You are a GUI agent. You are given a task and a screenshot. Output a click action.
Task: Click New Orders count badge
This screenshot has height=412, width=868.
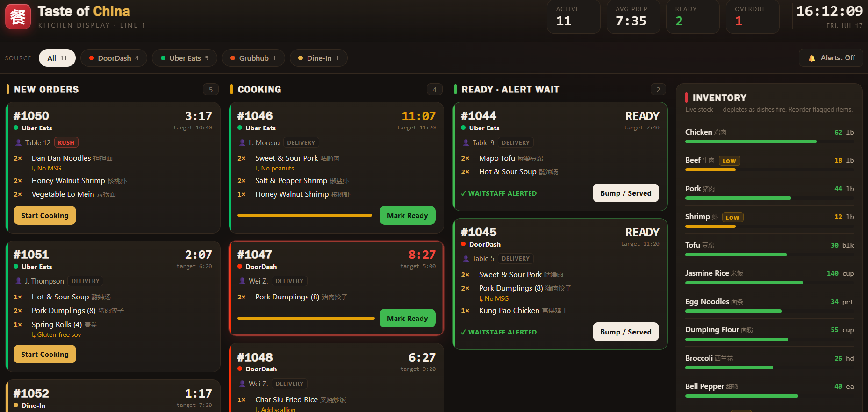coord(211,89)
